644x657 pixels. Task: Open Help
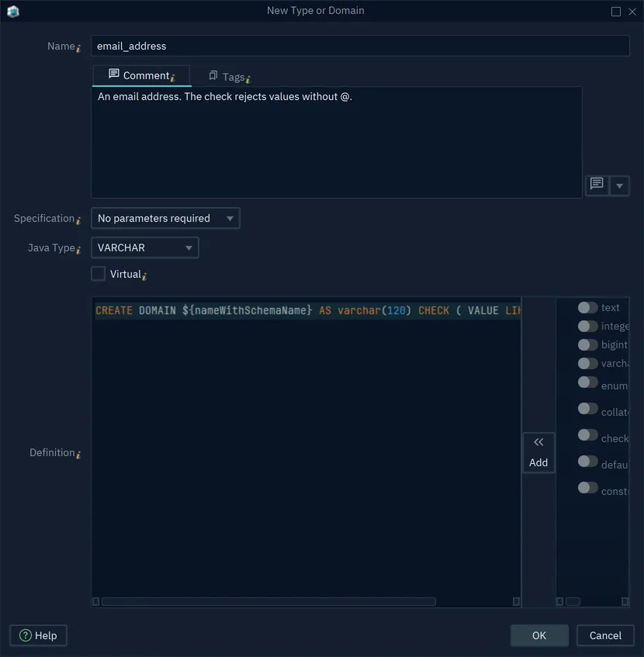pyautogui.click(x=38, y=635)
